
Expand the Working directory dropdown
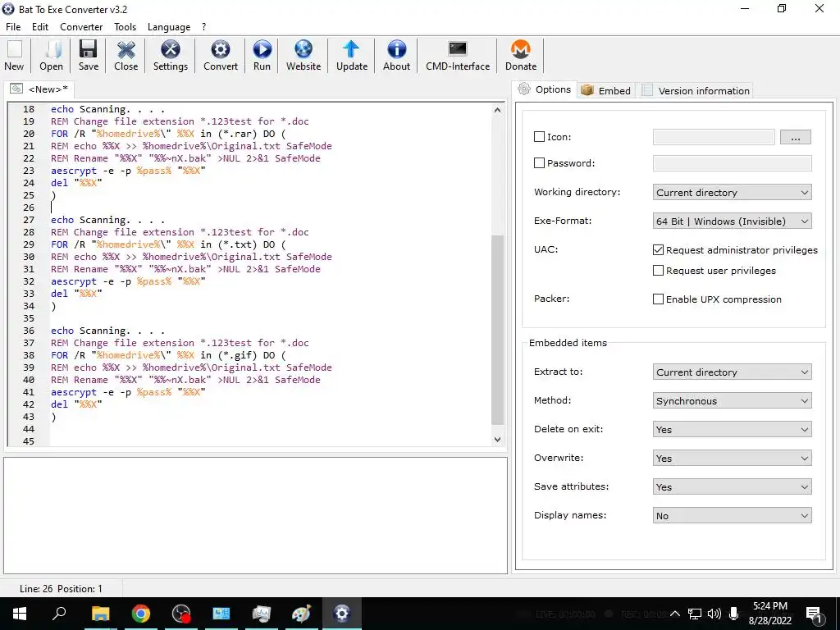732,192
